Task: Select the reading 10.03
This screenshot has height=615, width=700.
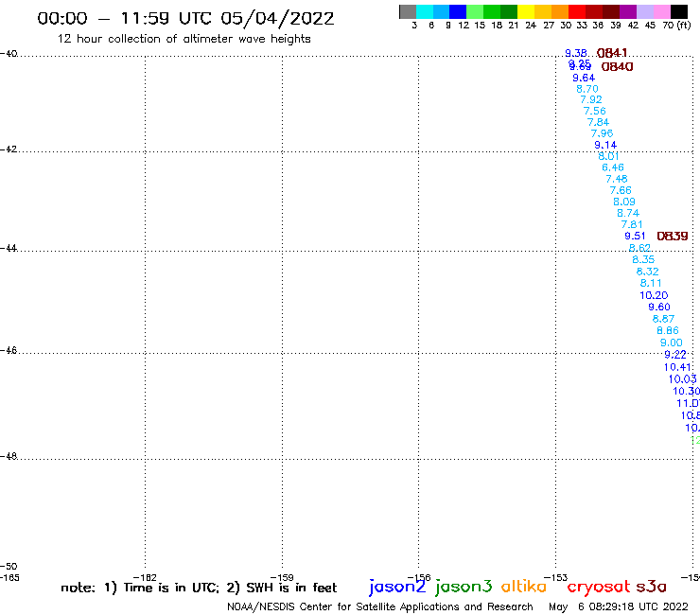Action: [x=683, y=379]
